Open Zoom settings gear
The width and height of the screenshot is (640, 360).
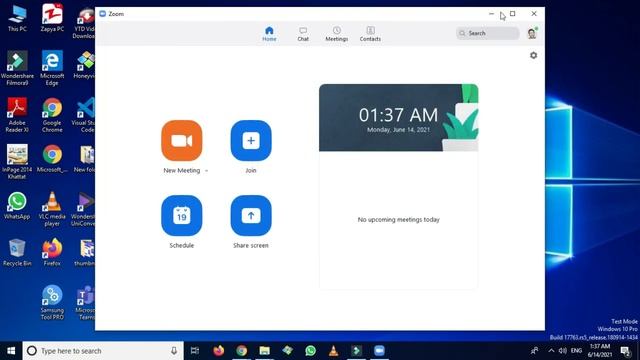(533, 55)
